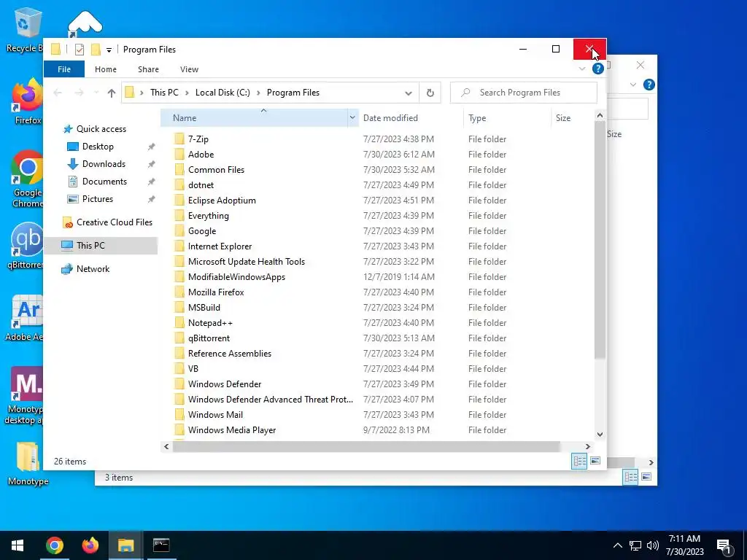The height and width of the screenshot is (560, 747).
Task: Open the notification center icon
Action: coord(724,546)
